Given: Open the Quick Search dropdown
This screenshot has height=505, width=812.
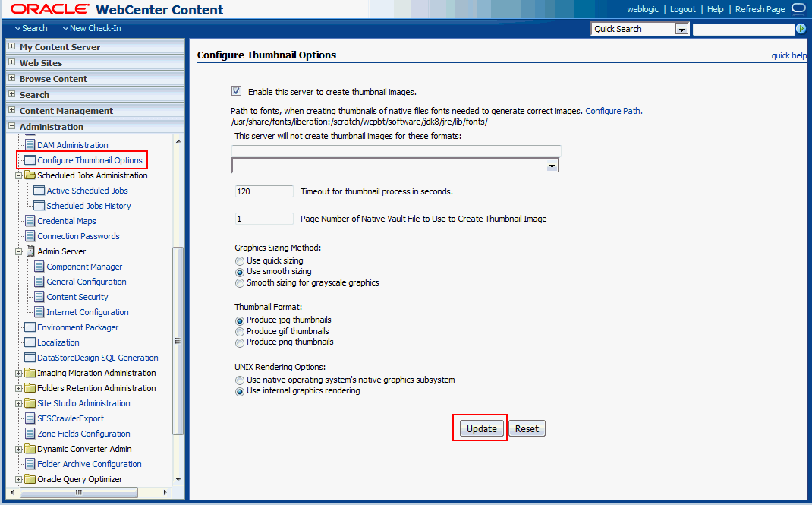Looking at the screenshot, I should 681,29.
